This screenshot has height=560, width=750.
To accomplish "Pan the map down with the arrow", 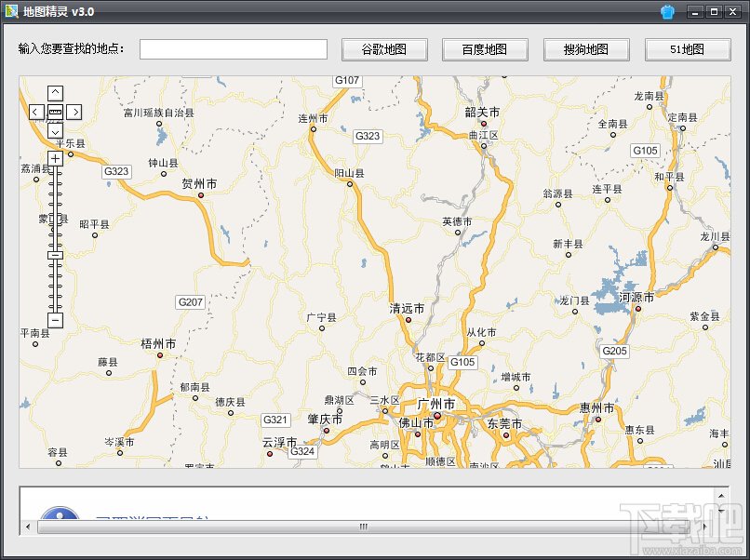I will click(56, 131).
